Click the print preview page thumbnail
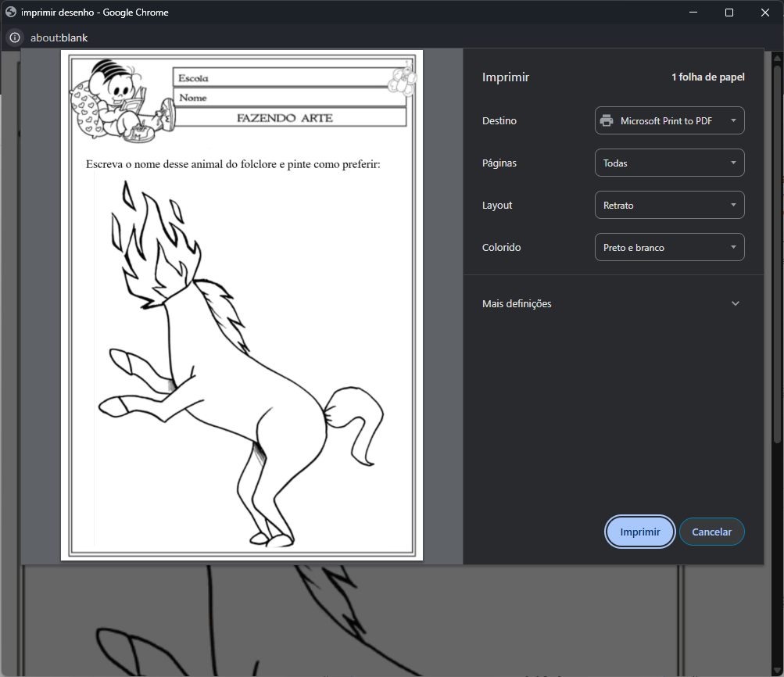Viewport: 784px width, 677px height. (242, 305)
